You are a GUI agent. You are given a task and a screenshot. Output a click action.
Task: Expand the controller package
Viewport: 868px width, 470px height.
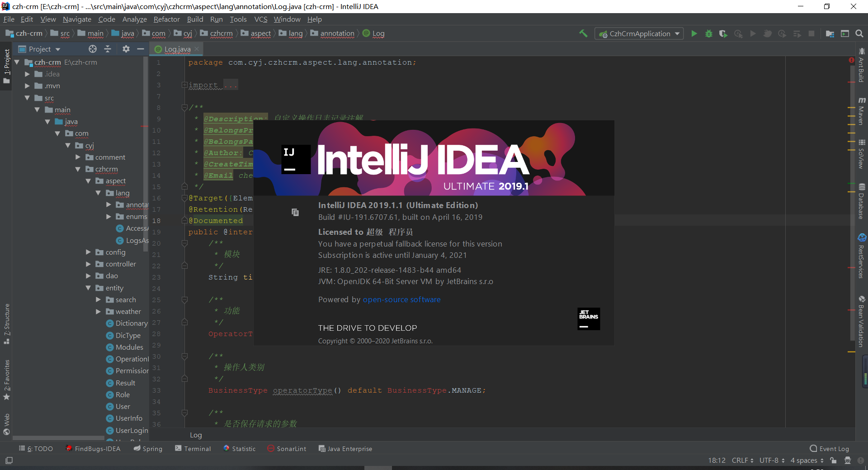click(x=88, y=264)
